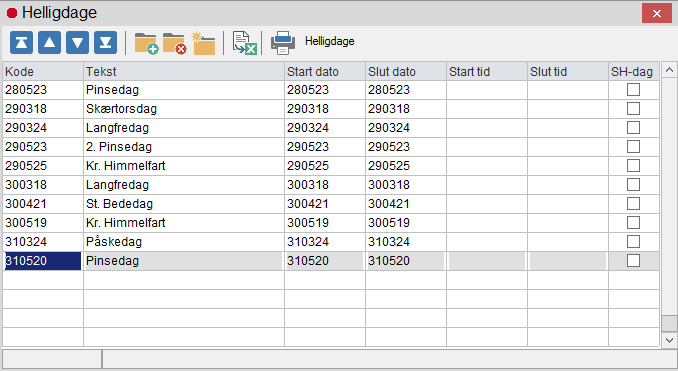Click the folder icon with sun star
Viewport: 678px width, 371px height.
pyautogui.click(x=203, y=43)
